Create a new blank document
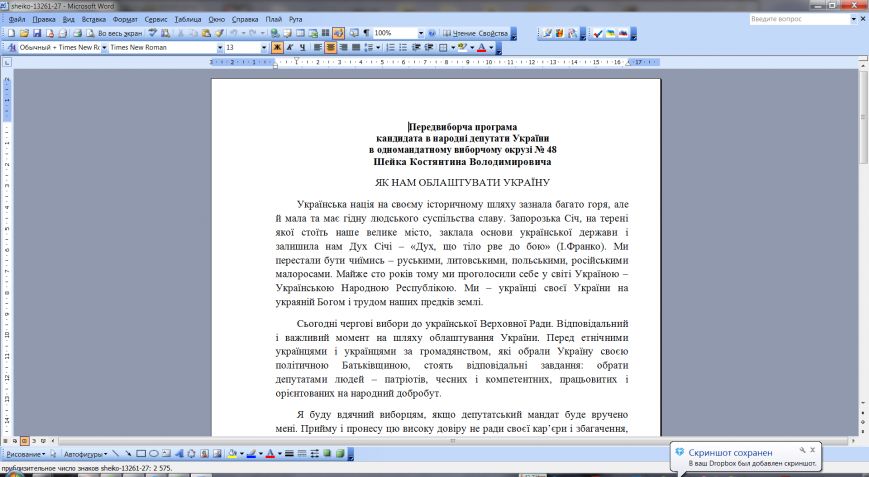 click(x=11, y=33)
